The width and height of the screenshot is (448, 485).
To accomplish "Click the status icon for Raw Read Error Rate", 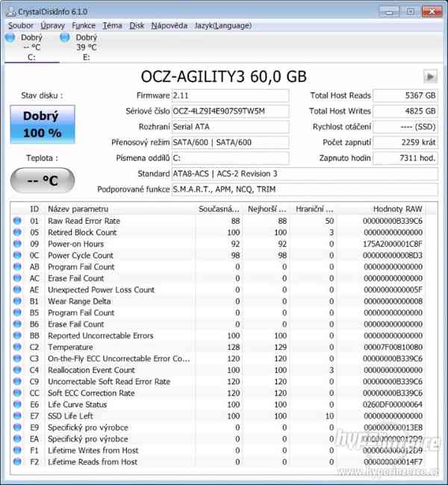I will (x=17, y=221).
